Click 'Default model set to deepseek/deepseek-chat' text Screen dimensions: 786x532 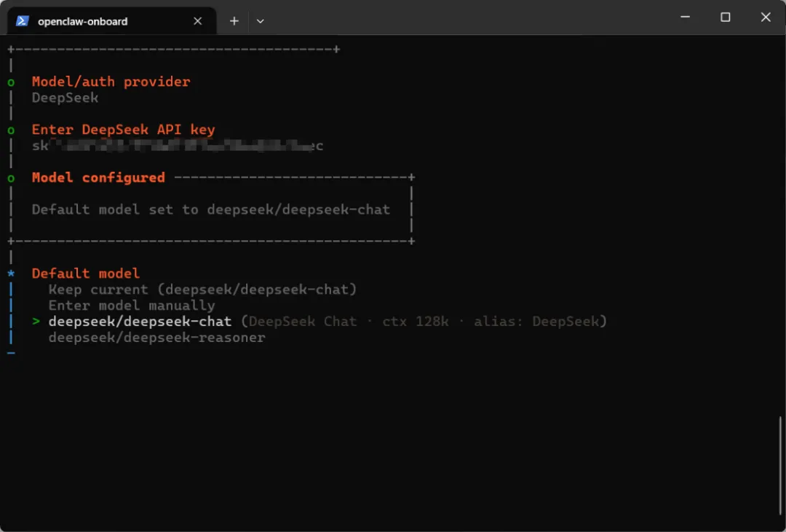click(211, 210)
